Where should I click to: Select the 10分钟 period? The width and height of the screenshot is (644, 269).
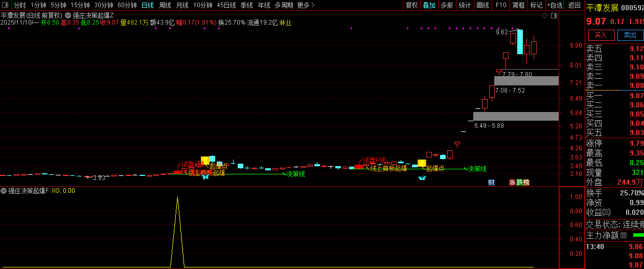[x=203, y=5]
